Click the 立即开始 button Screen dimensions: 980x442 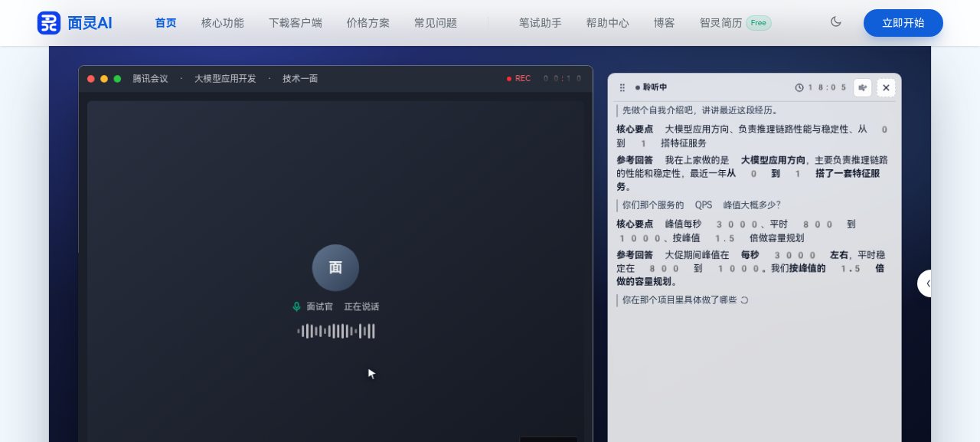pyautogui.click(x=903, y=23)
